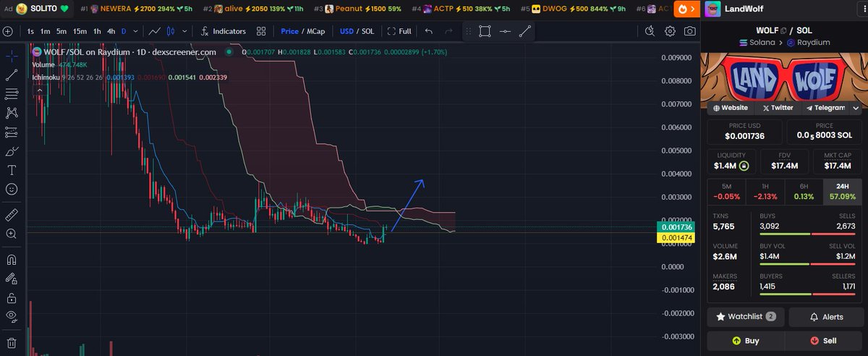The width and height of the screenshot is (868, 356).
Task: Toggle the magnet snap mode
Action: (11, 260)
